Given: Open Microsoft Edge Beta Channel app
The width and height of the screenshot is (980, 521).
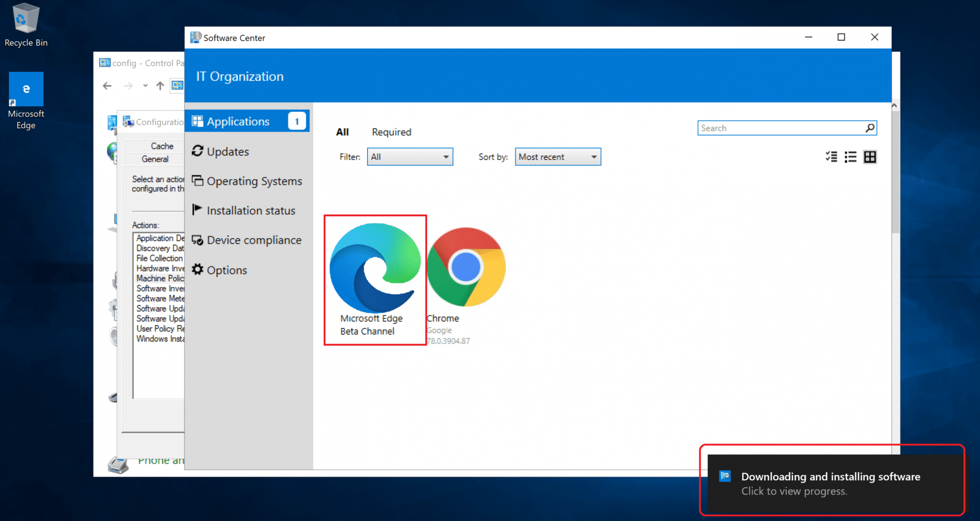Looking at the screenshot, I should (x=375, y=280).
